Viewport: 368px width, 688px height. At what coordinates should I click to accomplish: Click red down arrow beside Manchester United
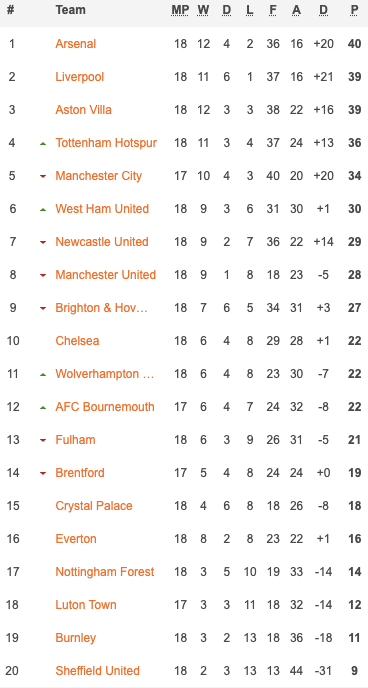[43, 276]
